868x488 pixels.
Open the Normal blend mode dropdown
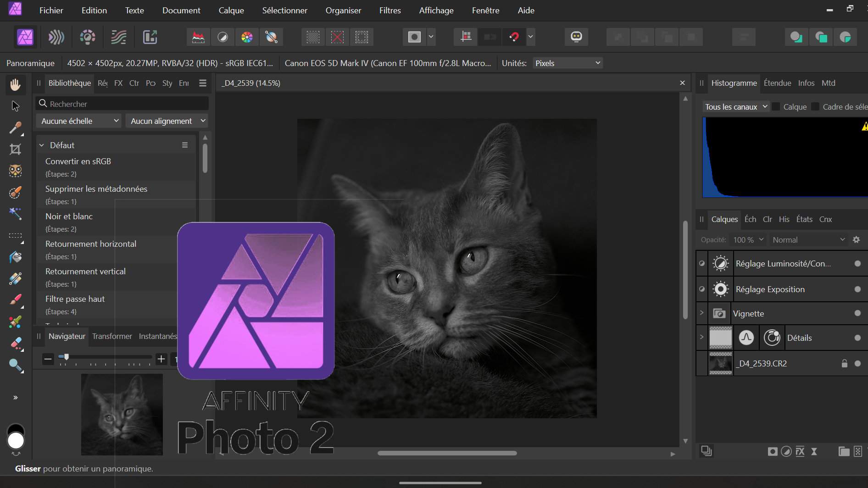click(x=808, y=240)
